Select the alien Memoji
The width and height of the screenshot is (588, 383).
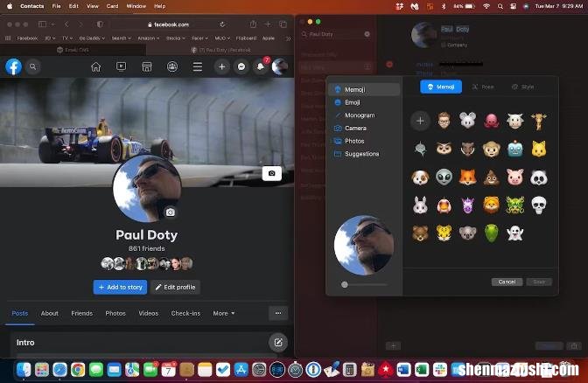point(444,177)
